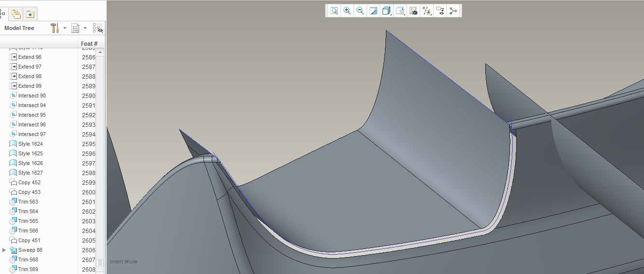Screen dimensions: 644x274
Task: Open the Model Tree Settings hammer icon
Action: point(55,28)
